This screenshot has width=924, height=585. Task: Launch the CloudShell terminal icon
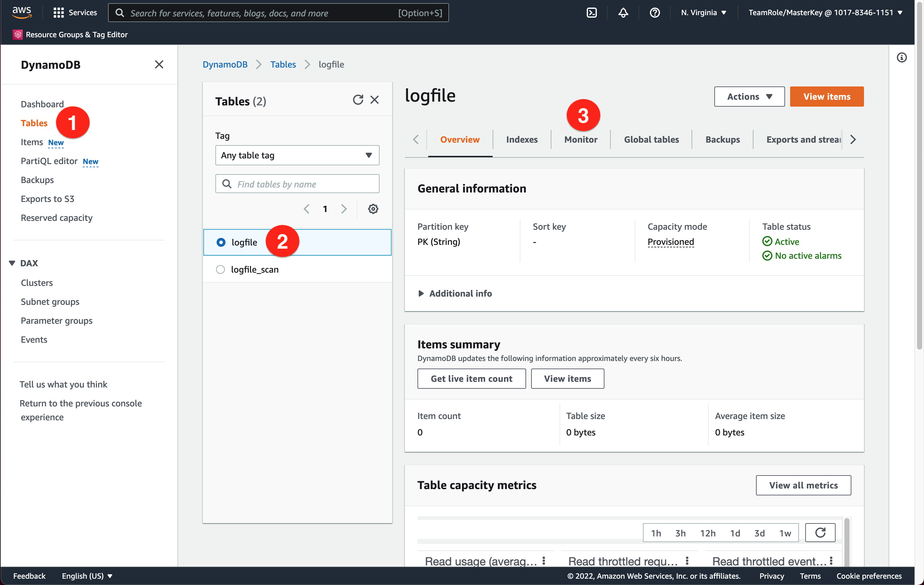coord(592,13)
